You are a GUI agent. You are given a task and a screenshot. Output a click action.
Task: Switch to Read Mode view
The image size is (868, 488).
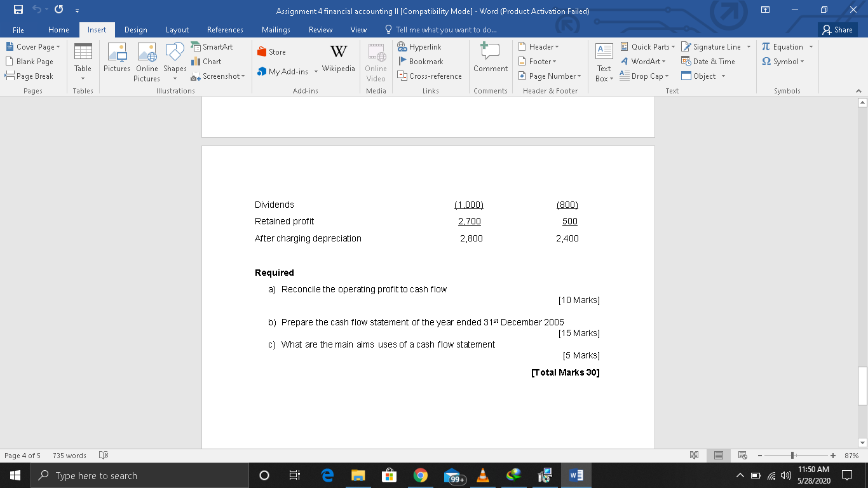(694, 455)
